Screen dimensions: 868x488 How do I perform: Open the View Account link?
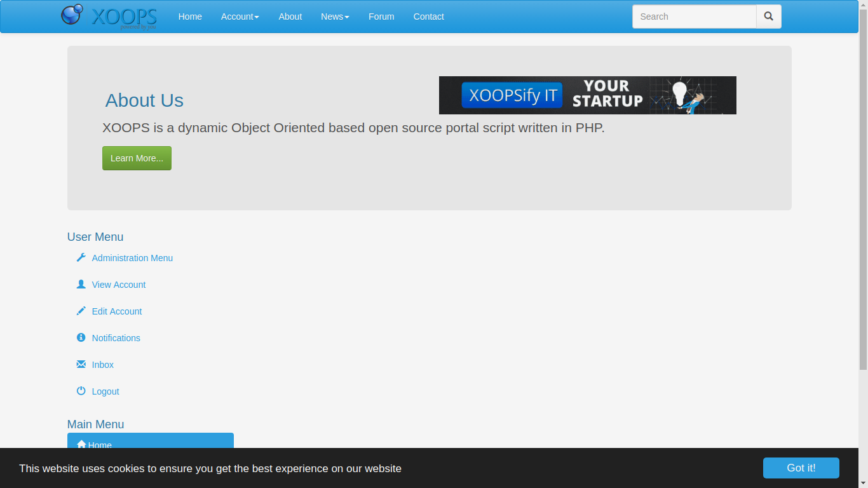pos(119,285)
